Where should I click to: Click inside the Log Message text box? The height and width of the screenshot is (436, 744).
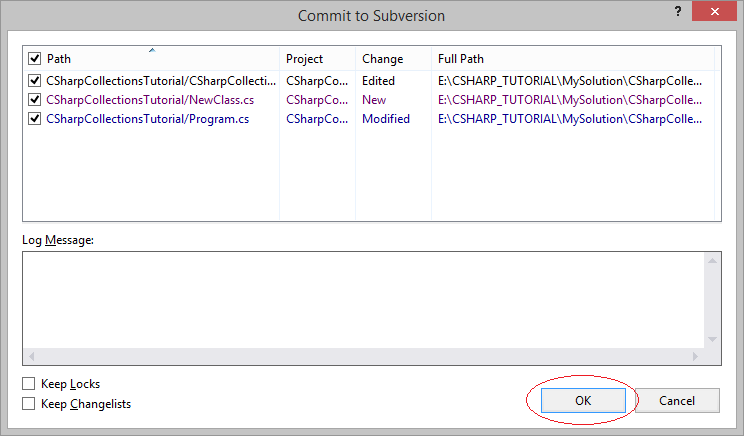click(x=363, y=300)
